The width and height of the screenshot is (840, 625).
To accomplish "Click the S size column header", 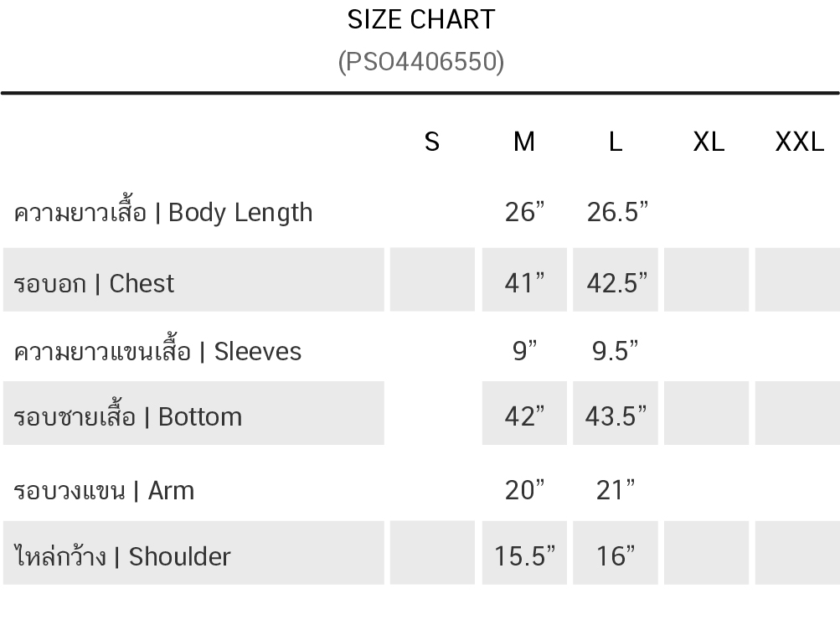I will [432, 142].
